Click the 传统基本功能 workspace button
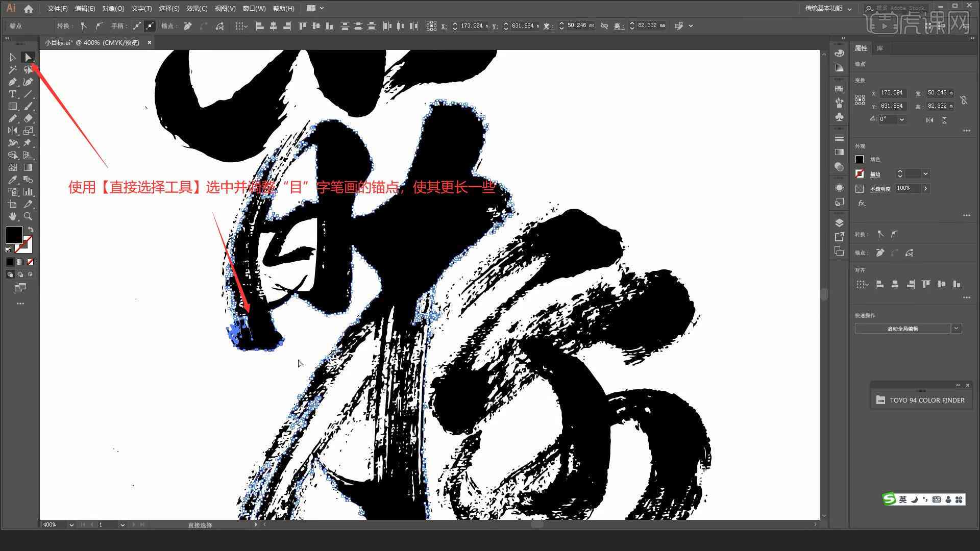 823,8
